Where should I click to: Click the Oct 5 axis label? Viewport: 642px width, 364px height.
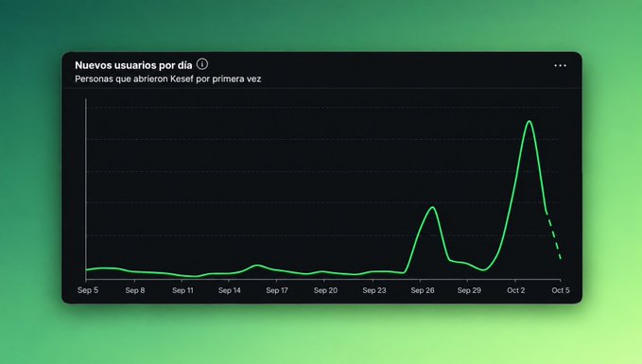tap(561, 290)
